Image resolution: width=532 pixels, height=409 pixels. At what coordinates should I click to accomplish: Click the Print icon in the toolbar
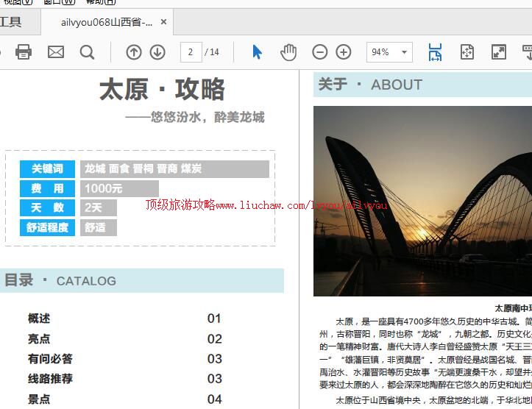24,51
